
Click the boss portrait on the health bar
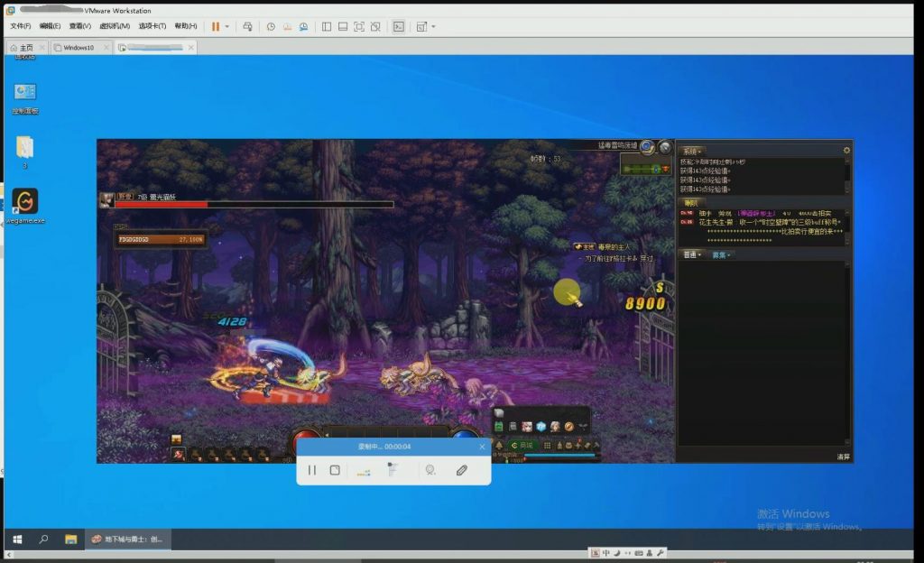pos(106,200)
